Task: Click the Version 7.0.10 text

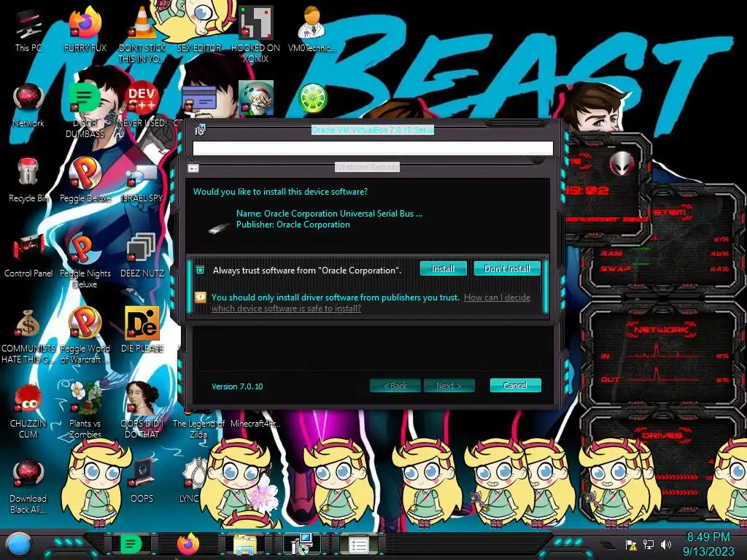Action: [237, 386]
